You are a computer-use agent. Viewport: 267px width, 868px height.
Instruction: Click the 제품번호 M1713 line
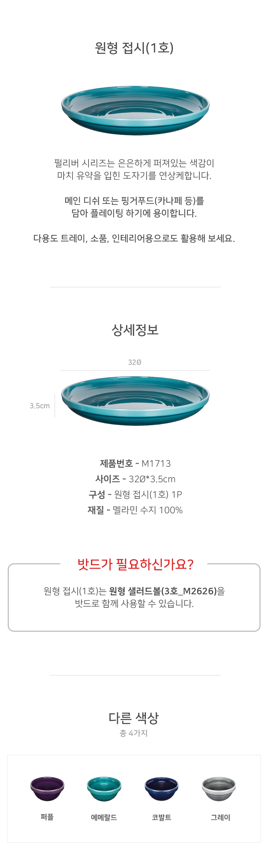[135, 463]
